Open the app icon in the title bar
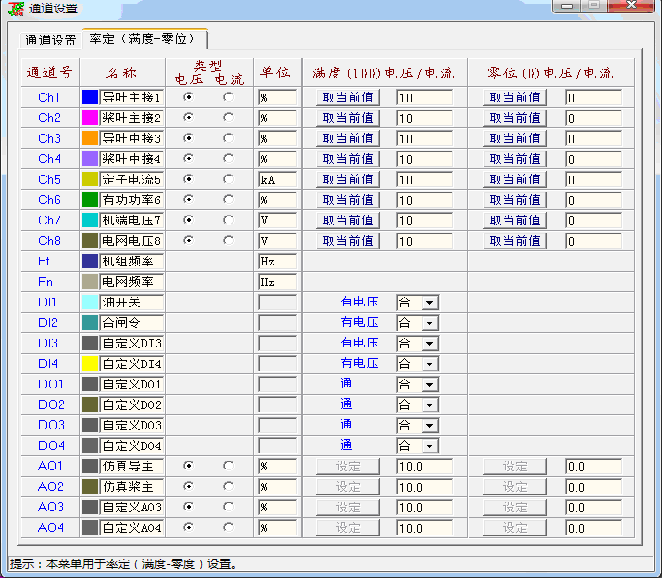664x583 pixels. pyautogui.click(x=16, y=8)
